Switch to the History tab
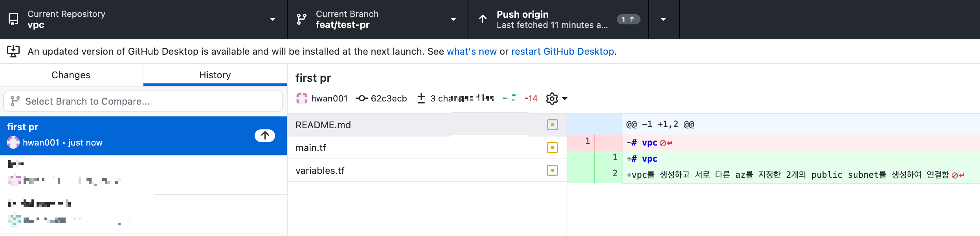 (215, 75)
